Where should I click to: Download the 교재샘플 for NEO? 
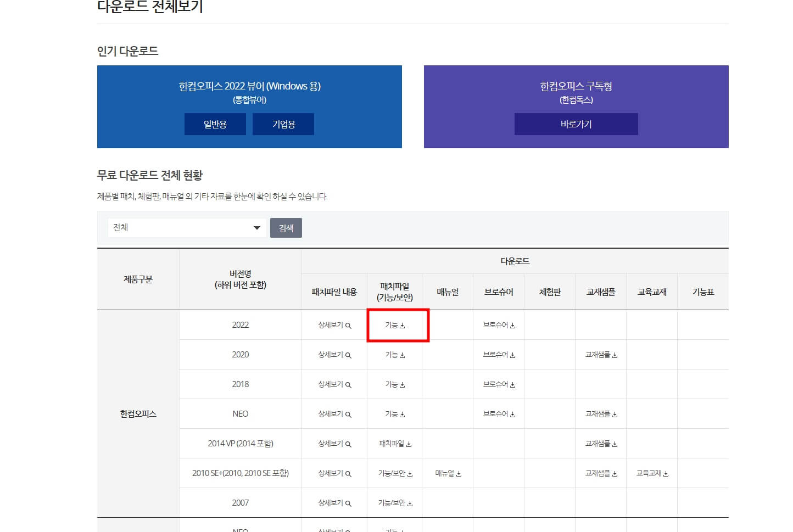[x=601, y=414]
